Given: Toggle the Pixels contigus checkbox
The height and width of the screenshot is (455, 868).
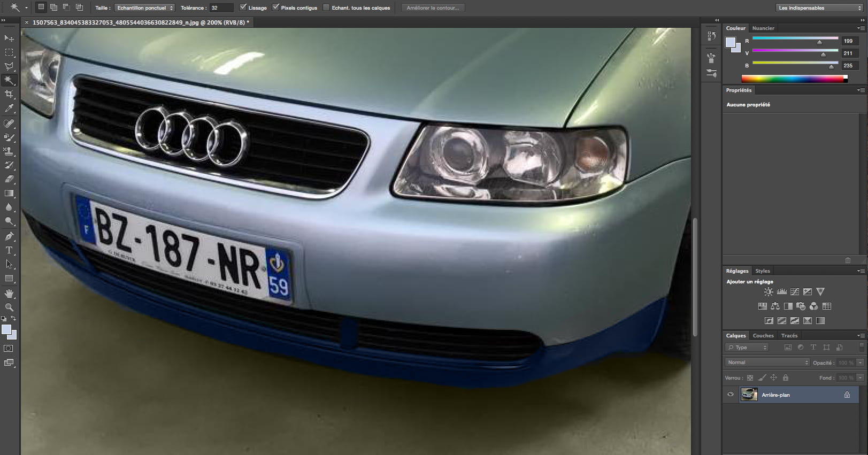Looking at the screenshot, I should [x=276, y=7].
